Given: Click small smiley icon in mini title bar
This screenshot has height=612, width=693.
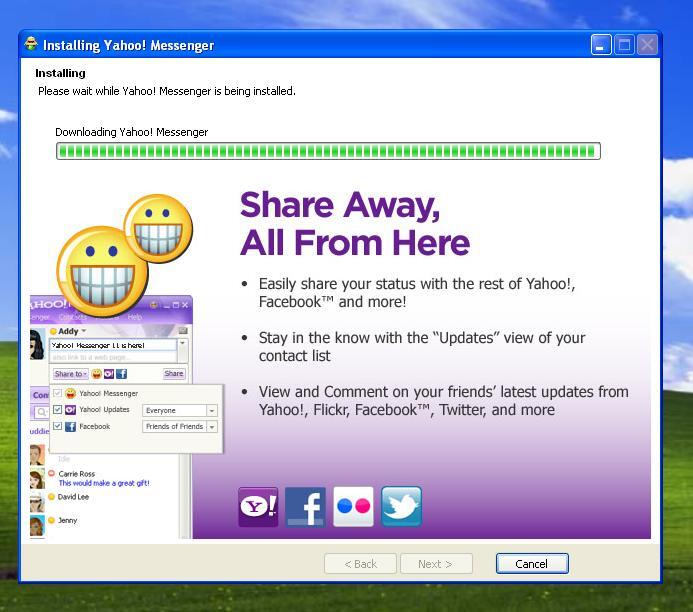Looking at the screenshot, I should pos(154,305).
